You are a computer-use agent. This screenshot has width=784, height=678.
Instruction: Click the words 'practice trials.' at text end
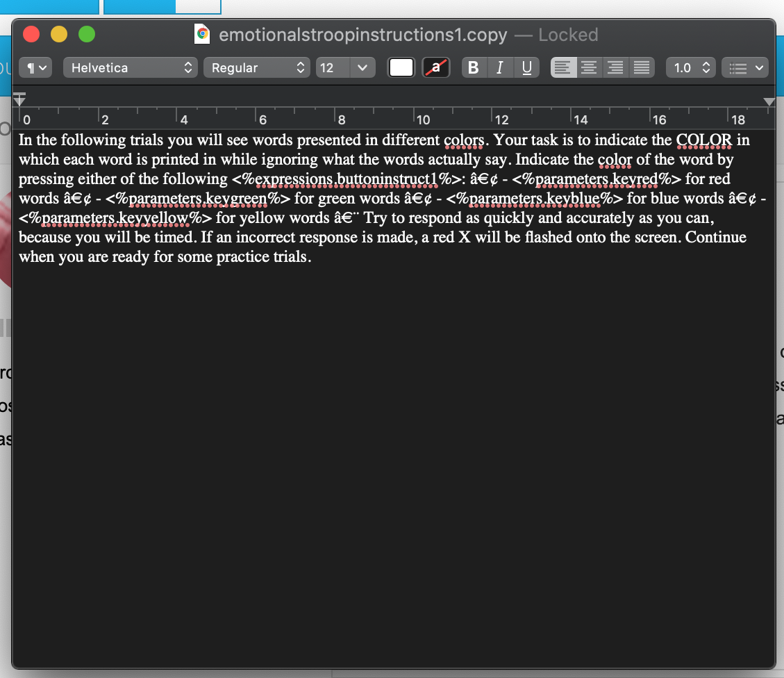[x=264, y=256]
